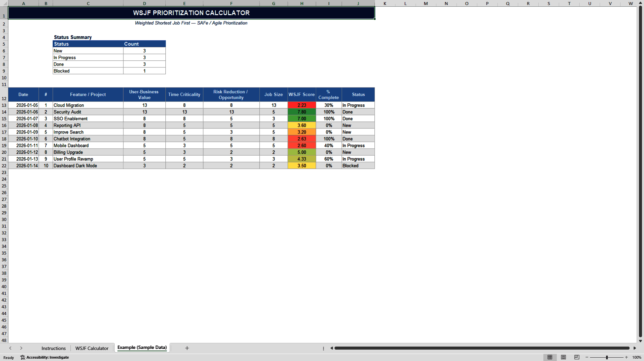The height and width of the screenshot is (361, 644).
Task: Go to previous sheet arrow
Action: tap(10, 348)
